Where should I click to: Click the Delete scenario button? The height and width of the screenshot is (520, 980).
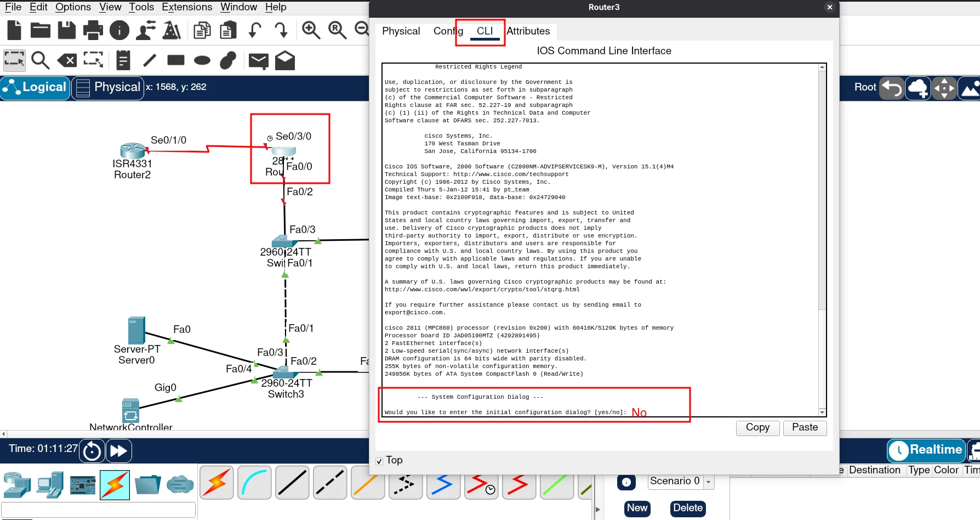pos(687,508)
